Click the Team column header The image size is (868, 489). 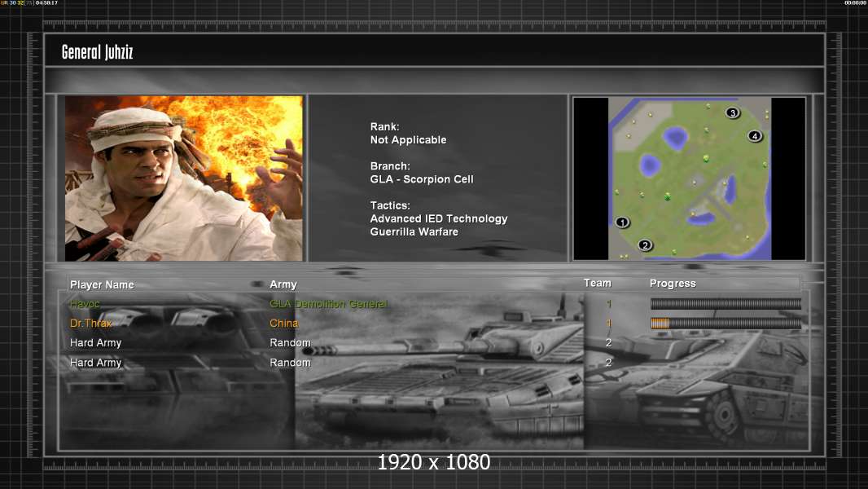pos(597,283)
